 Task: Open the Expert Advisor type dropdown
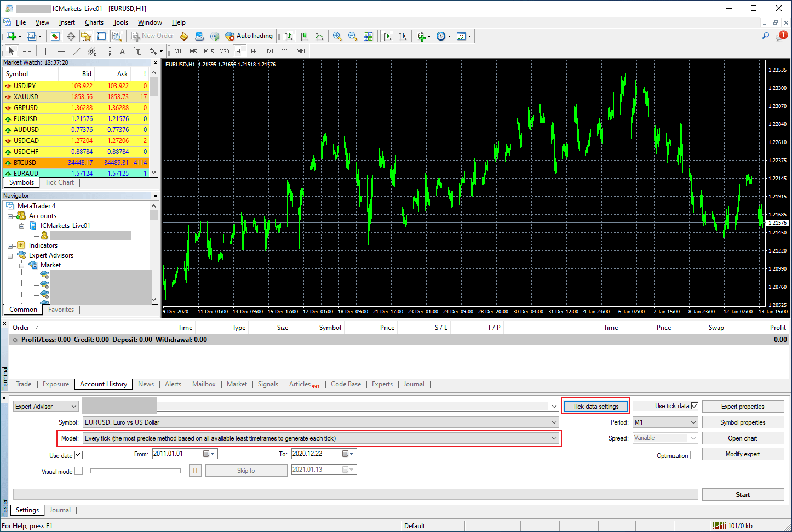pyautogui.click(x=46, y=407)
